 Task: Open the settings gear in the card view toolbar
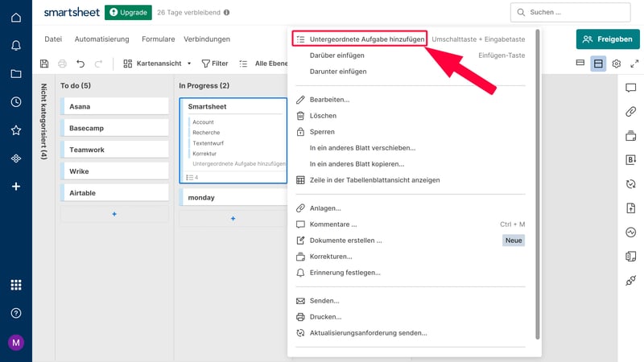617,64
